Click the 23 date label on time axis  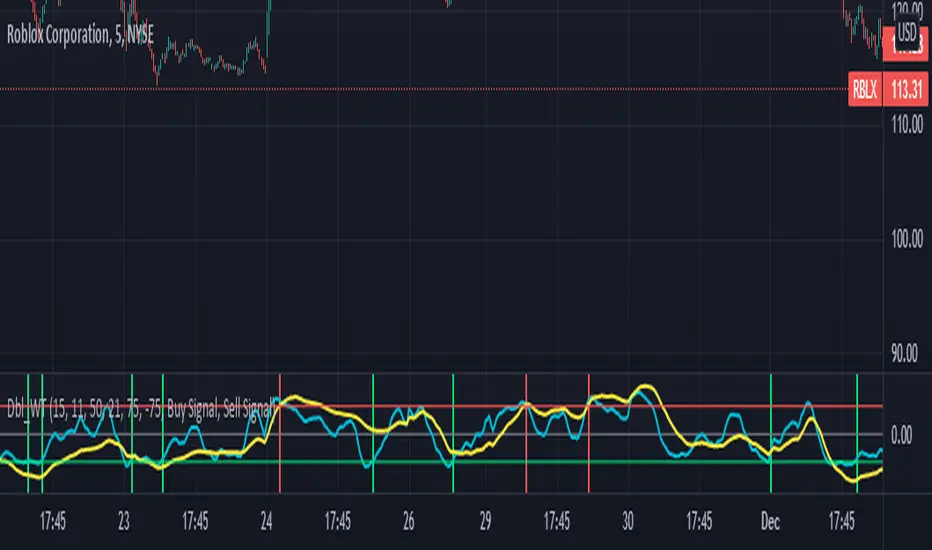(124, 521)
